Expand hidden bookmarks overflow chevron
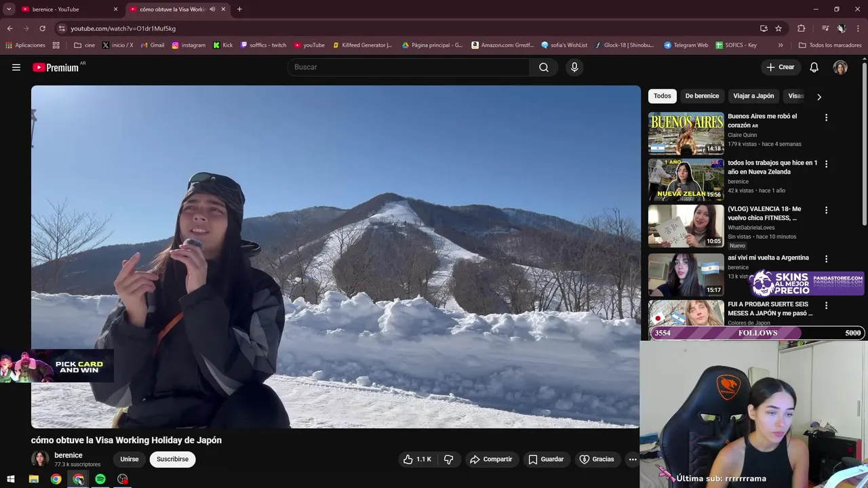Screen dimensions: 868x488 tap(781, 45)
